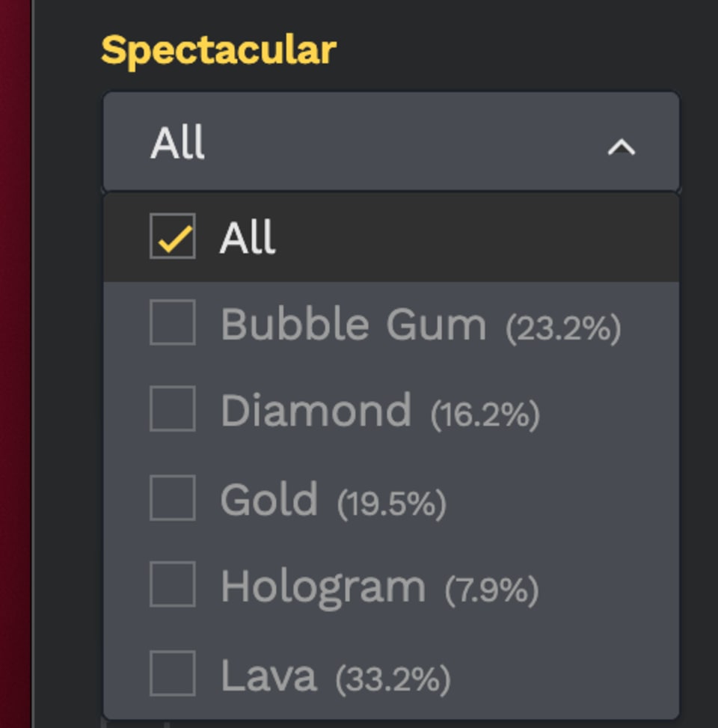Uncheck the All checkbox
The image size is (718, 728).
tap(173, 236)
